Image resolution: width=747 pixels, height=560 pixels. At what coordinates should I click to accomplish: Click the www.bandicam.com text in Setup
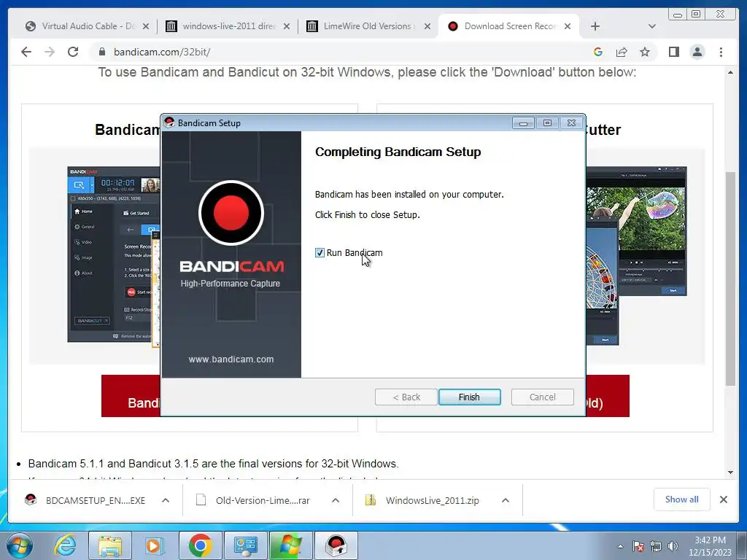(231, 359)
